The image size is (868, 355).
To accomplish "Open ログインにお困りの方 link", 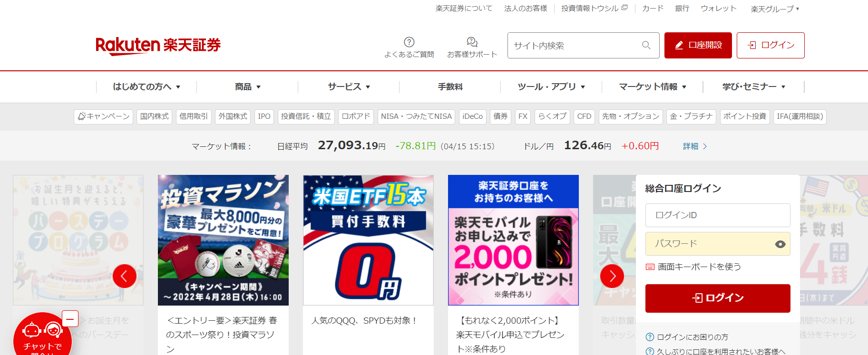I will pyautogui.click(x=692, y=337).
